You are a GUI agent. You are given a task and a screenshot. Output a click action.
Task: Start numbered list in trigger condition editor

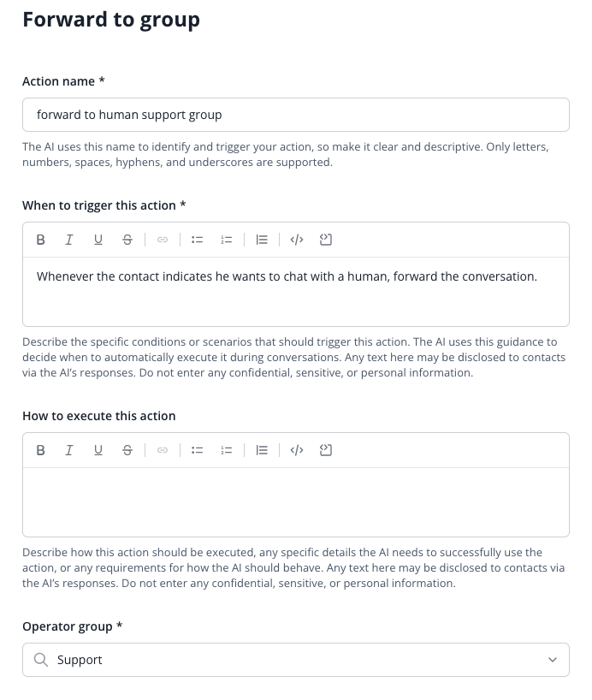point(227,240)
